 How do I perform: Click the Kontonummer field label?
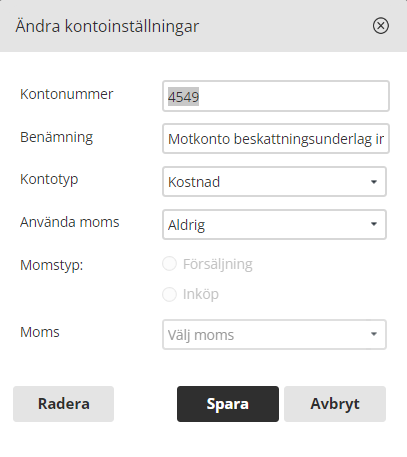[x=67, y=94]
